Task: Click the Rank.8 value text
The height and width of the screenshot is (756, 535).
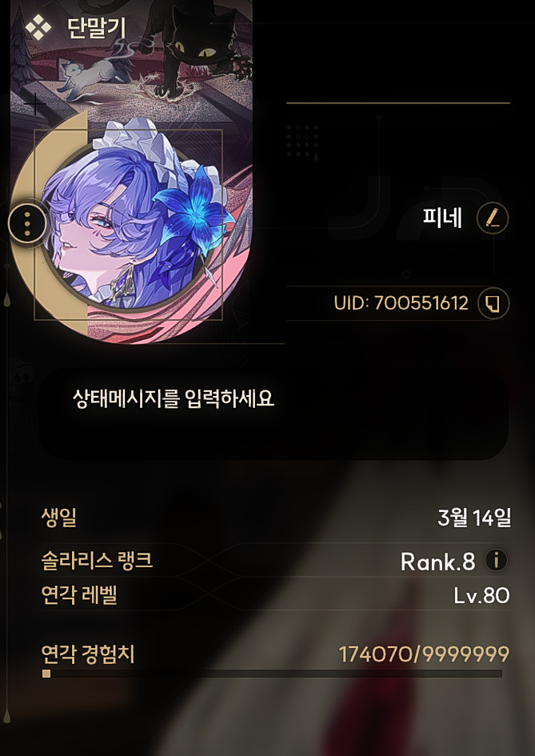Action: (x=437, y=562)
